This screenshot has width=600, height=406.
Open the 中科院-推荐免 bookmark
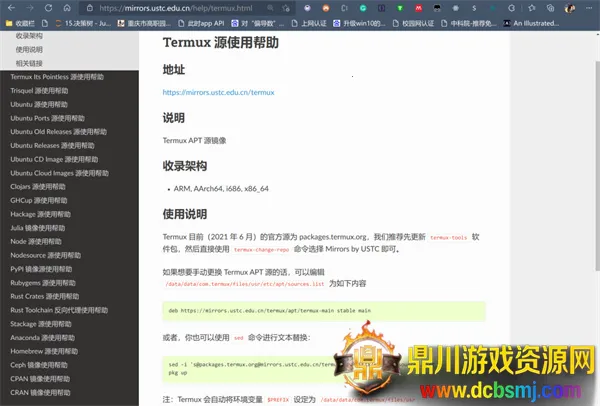(469, 23)
